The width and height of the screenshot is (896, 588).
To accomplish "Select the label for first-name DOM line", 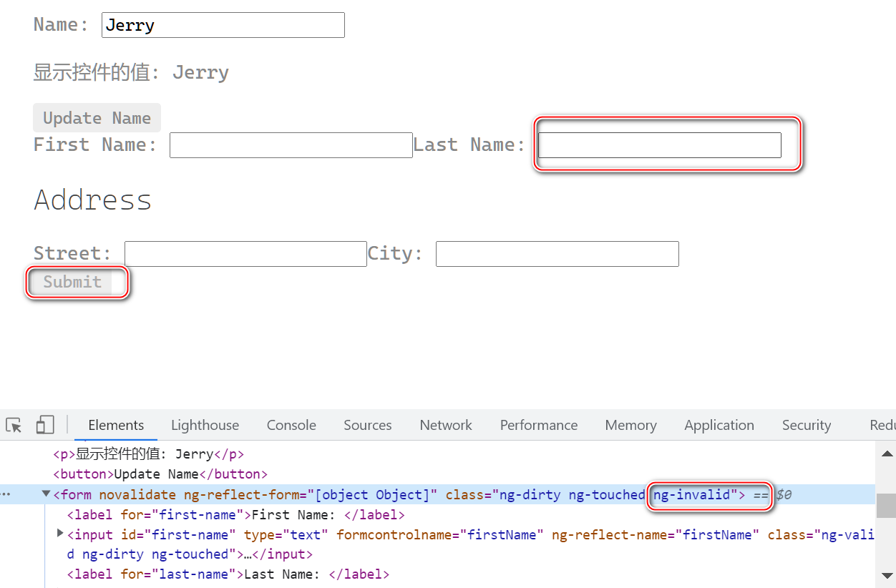I will pyautogui.click(x=236, y=514).
